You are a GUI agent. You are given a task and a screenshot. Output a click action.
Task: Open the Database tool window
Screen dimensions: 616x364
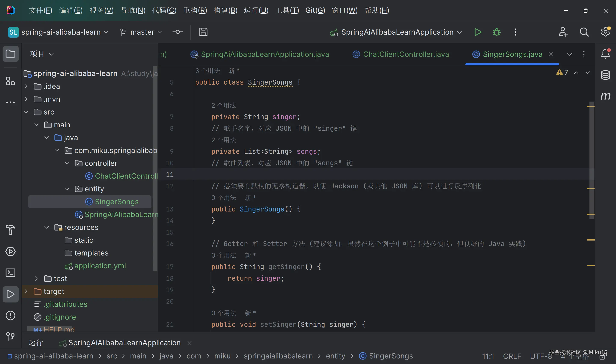click(x=605, y=75)
